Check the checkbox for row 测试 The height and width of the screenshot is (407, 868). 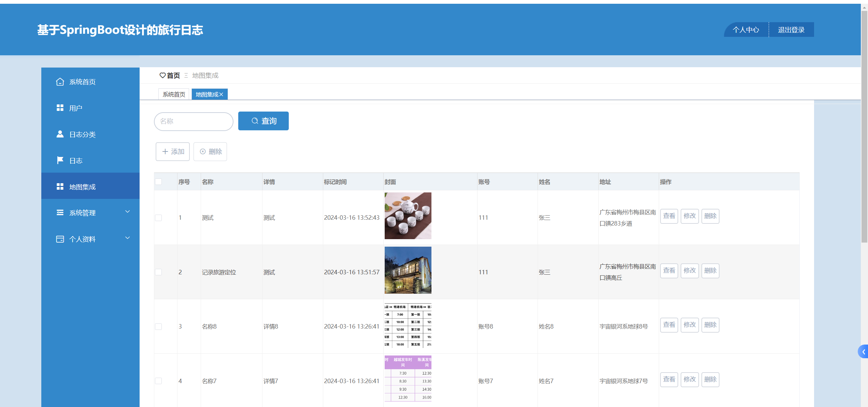[158, 217]
